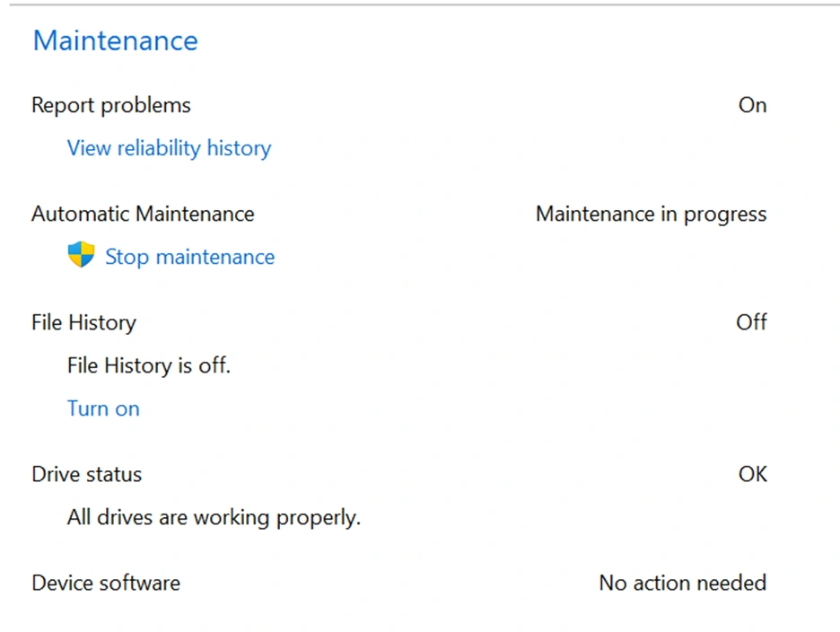Select the Device software label
Screen dimensions: 840x632
pyautogui.click(x=106, y=583)
